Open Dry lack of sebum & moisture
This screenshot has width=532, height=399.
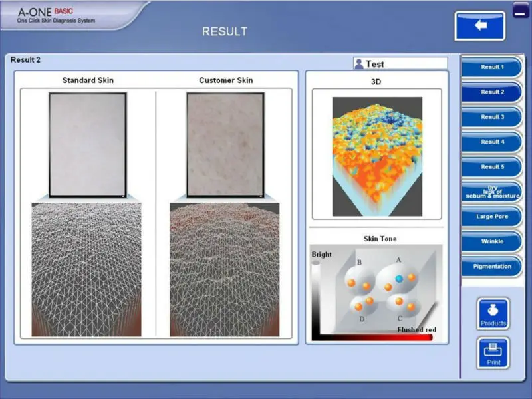pyautogui.click(x=492, y=192)
